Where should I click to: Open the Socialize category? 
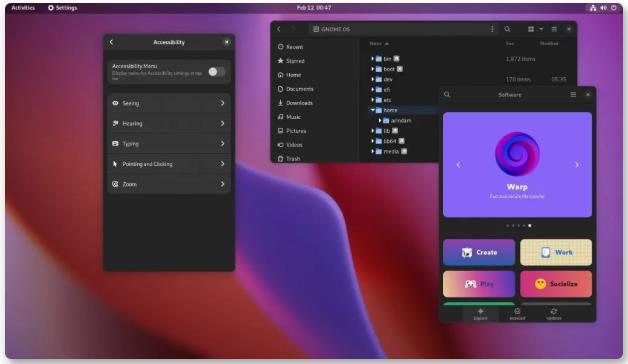pos(556,284)
